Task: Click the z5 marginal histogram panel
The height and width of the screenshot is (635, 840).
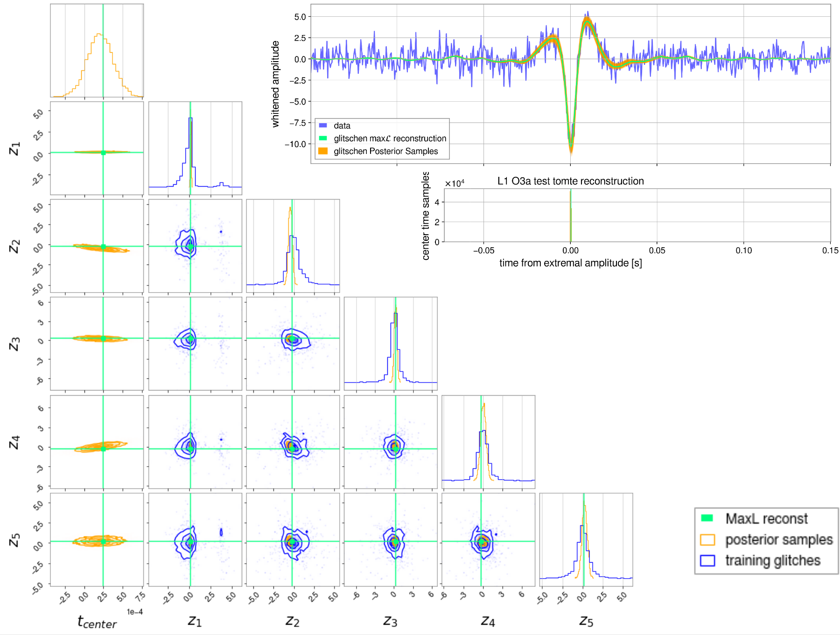Action: click(586, 540)
